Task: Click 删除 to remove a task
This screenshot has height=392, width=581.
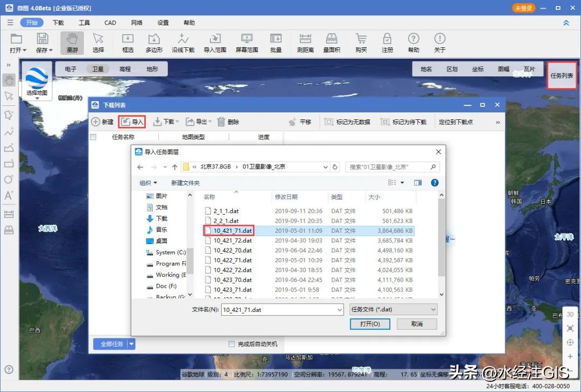Action: click(228, 122)
